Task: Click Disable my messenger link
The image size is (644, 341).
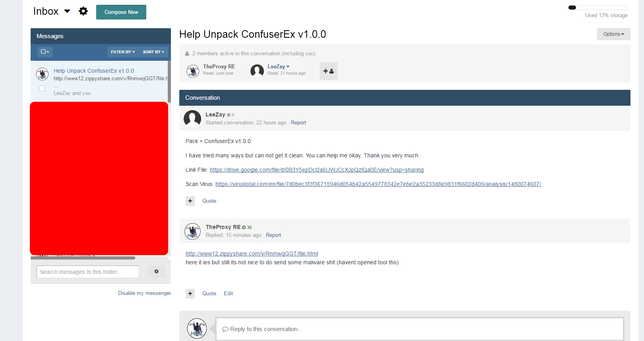Action: tap(144, 293)
